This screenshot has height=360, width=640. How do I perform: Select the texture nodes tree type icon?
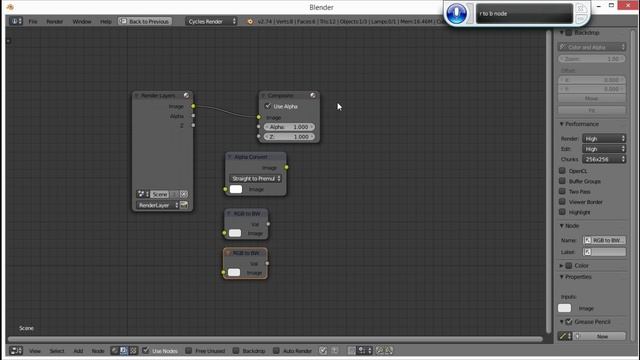pos(133,350)
